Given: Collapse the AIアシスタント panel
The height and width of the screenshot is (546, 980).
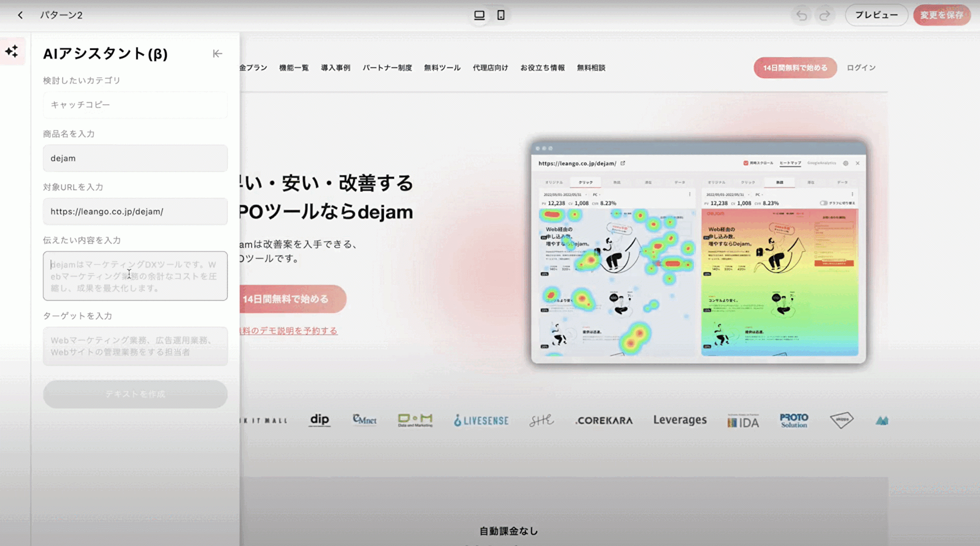Looking at the screenshot, I should click(x=218, y=54).
